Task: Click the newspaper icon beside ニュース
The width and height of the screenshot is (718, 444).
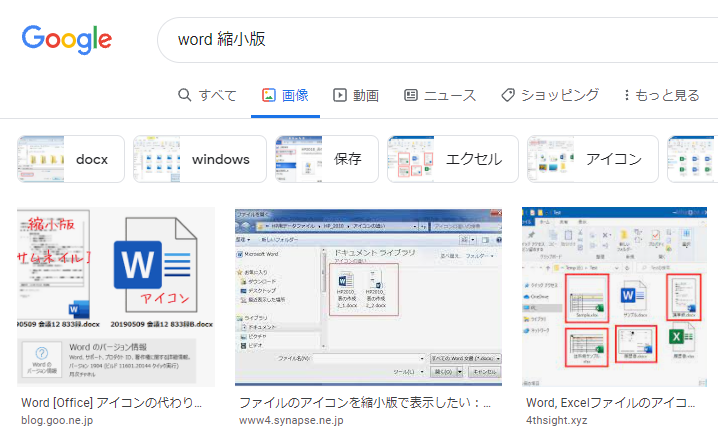Action: (411, 95)
